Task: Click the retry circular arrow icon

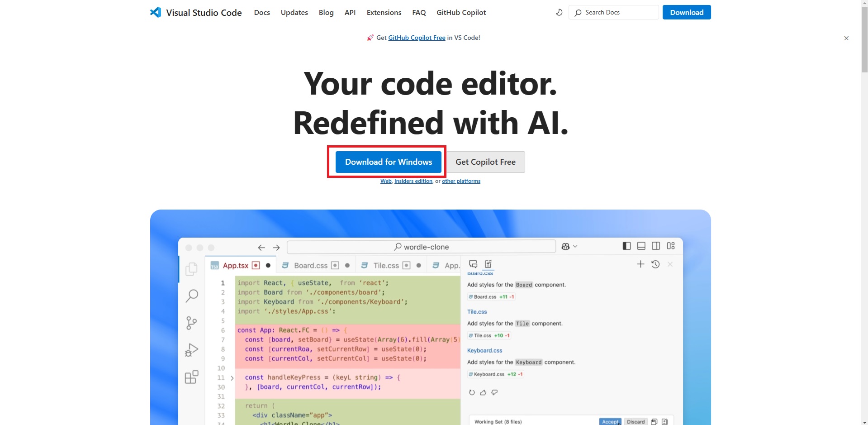Action: pyautogui.click(x=472, y=392)
